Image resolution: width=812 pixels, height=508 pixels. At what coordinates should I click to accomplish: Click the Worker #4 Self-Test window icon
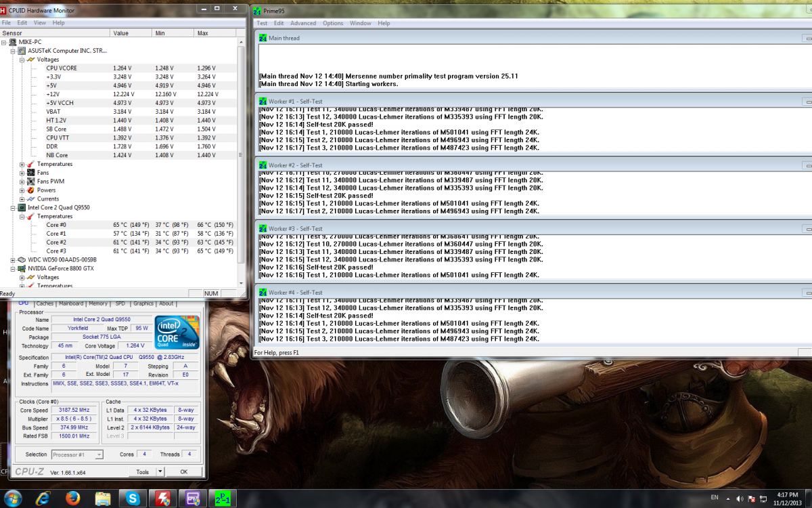263,293
